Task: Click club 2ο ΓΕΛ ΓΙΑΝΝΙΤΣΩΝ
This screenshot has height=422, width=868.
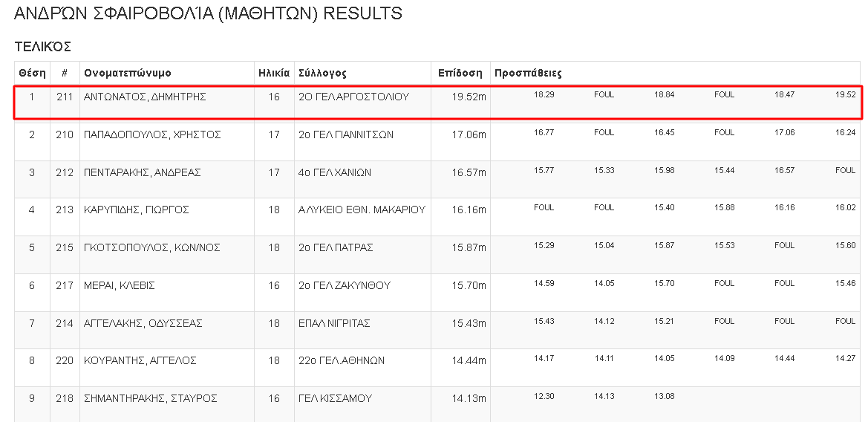Action: pyautogui.click(x=346, y=134)
